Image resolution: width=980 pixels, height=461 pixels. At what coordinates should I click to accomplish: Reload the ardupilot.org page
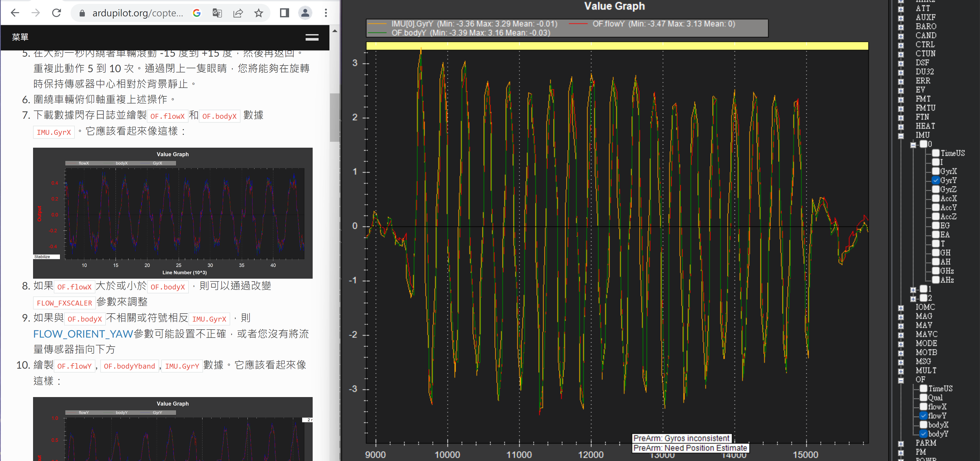(x=56, y=13)
